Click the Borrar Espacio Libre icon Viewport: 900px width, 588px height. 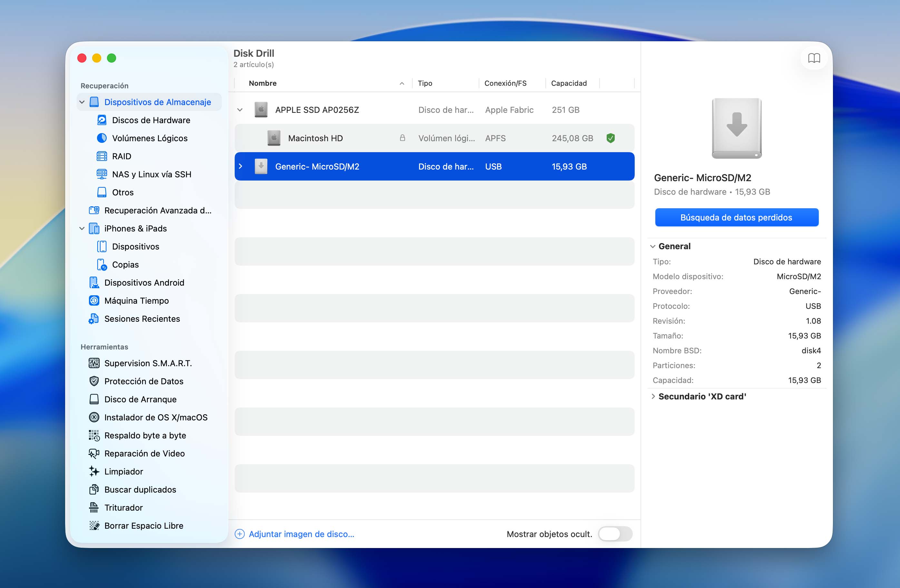click(94, 525)
